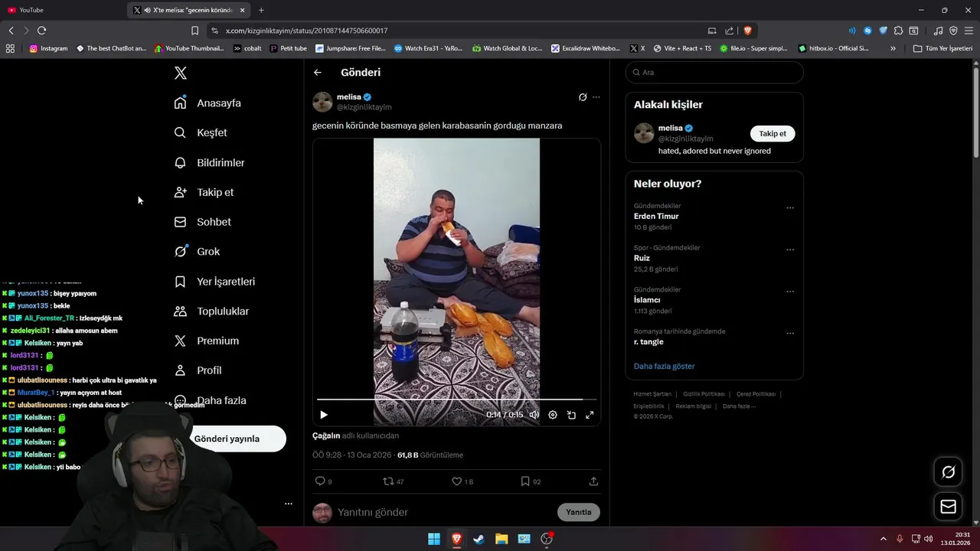Open Sohbet messages

coord(202,222)
